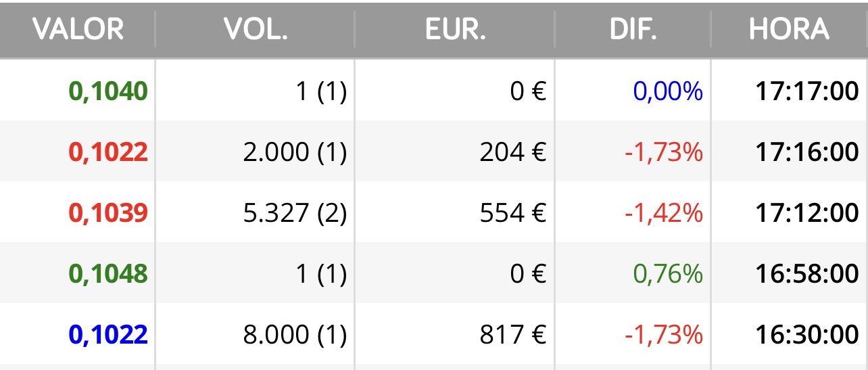The width and height of the screenshot is (868, 370).
Task: Select the volume cell 5.327 (2)
Action: click(x=295, y=213)
